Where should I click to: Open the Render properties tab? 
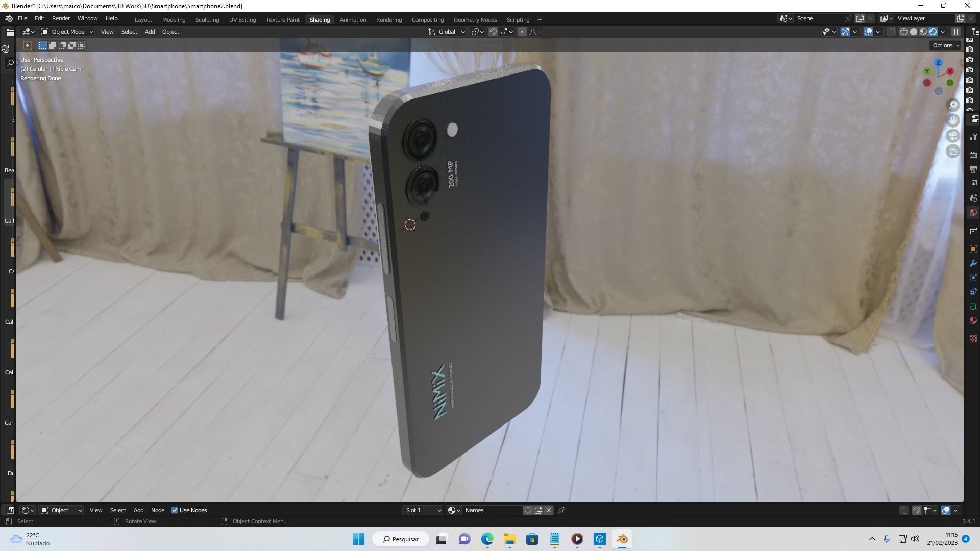coord(973,155)
